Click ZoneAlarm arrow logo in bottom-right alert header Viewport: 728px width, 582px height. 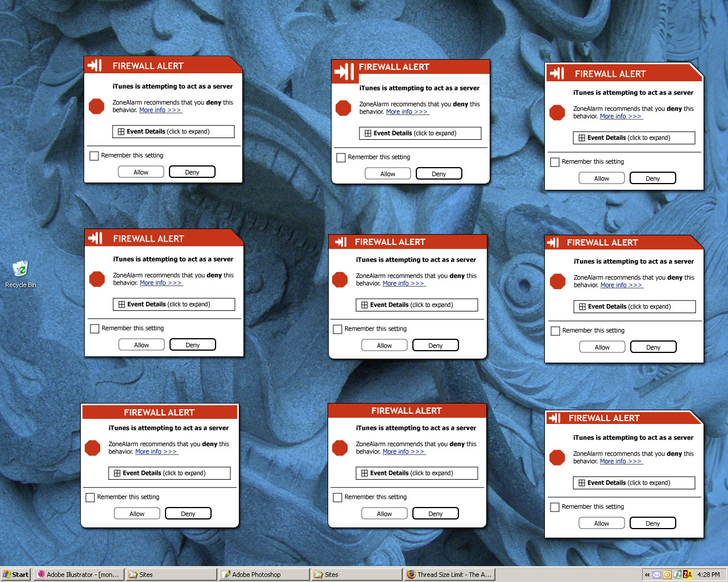point(554,418)
